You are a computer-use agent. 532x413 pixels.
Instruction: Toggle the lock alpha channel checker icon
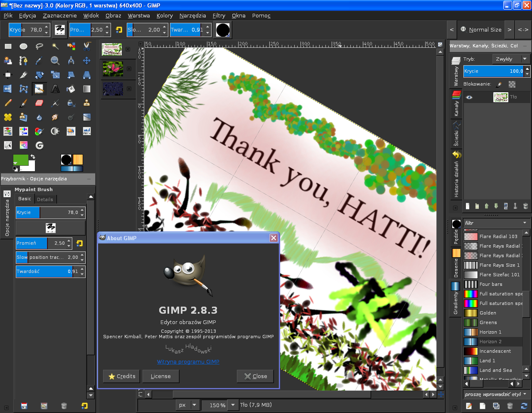512,84
